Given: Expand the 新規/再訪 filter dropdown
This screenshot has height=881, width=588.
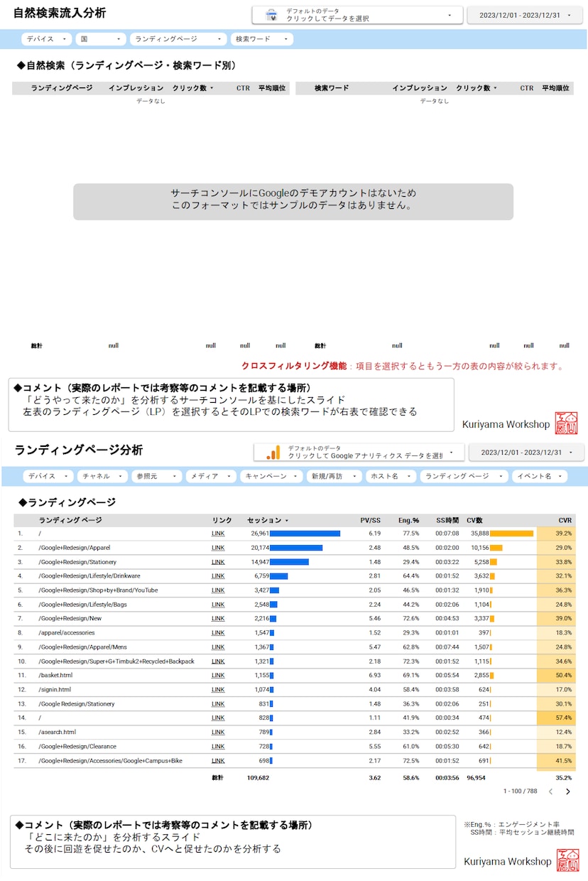Looking at the screenshot, I should click(x=334, y=476).
